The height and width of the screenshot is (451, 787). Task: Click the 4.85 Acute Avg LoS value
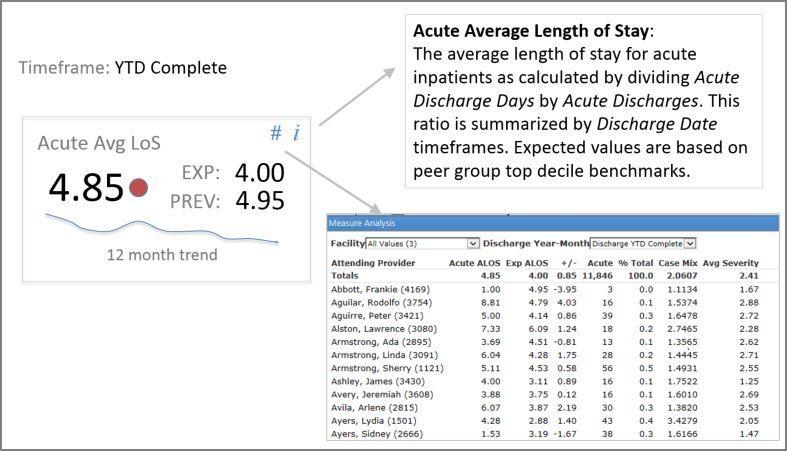pos(82,186)
